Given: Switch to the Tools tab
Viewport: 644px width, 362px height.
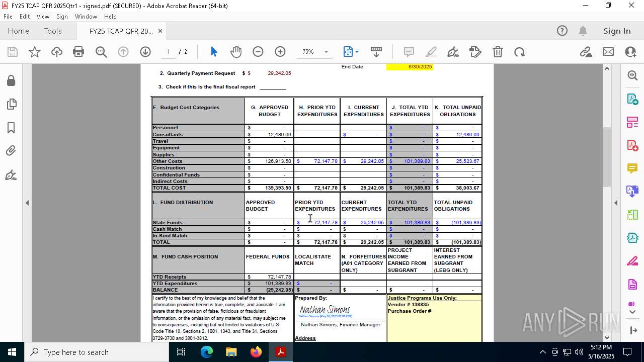Looking at the screenshot, I should click(53, 31).
